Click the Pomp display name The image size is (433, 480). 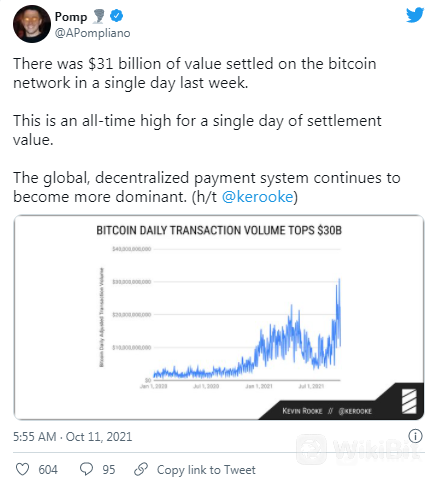[71, 17]
